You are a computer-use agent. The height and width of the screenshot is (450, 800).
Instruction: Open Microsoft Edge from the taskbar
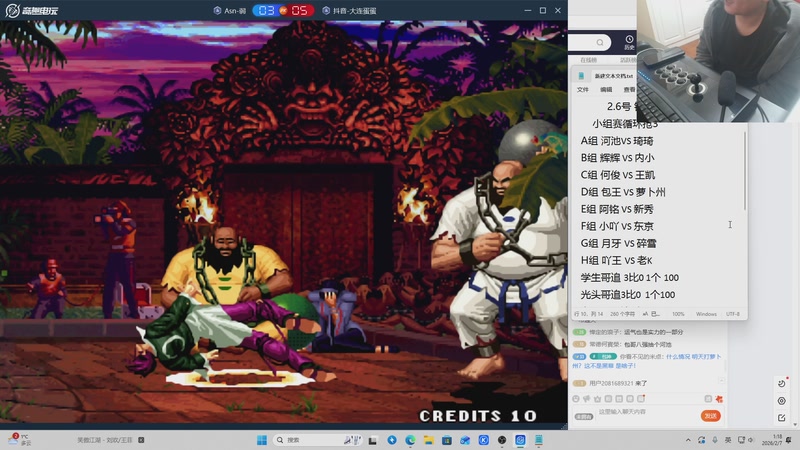tap(410, 440)
